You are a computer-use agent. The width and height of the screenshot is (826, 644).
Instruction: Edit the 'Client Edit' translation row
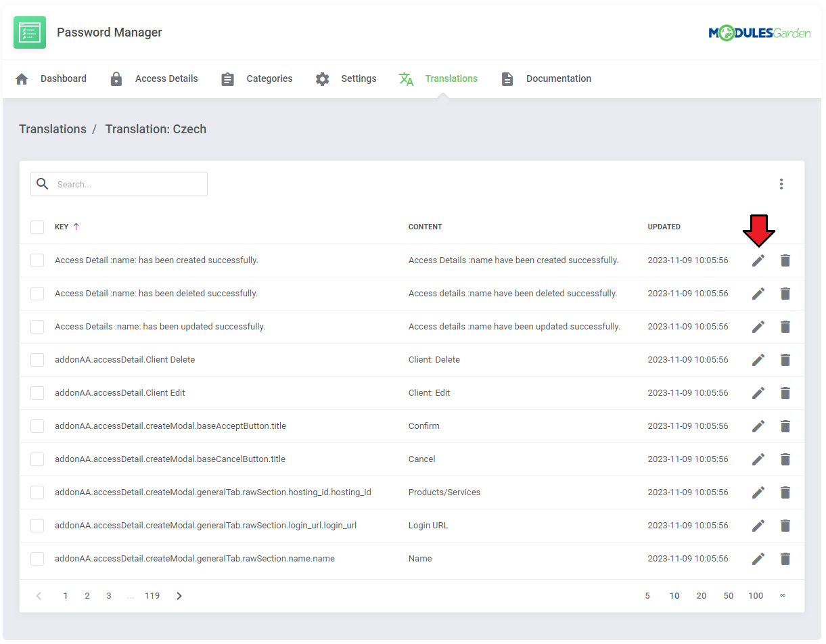coord(758,393)
